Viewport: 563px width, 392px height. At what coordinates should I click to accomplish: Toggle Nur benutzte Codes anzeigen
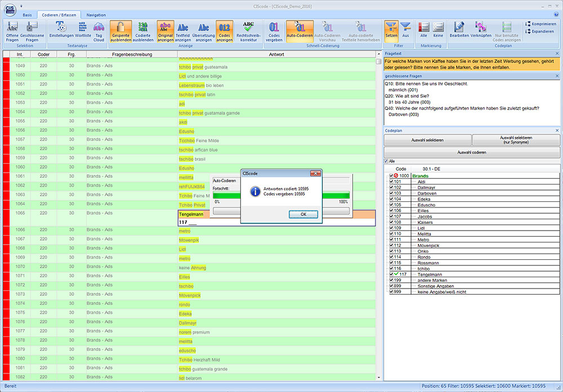tap(507, 31)
